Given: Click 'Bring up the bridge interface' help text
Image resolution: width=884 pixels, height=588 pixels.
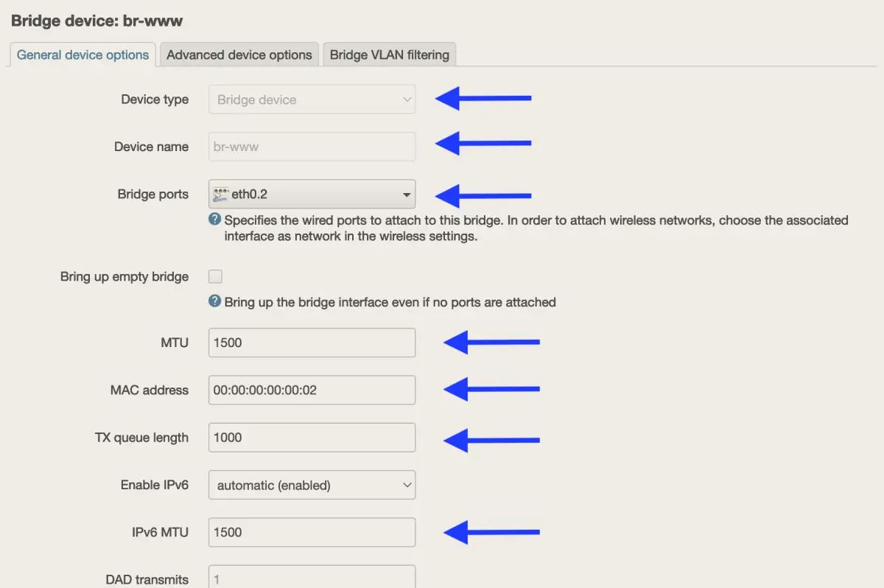Looking at the screenshot, I should coord(390,302).
